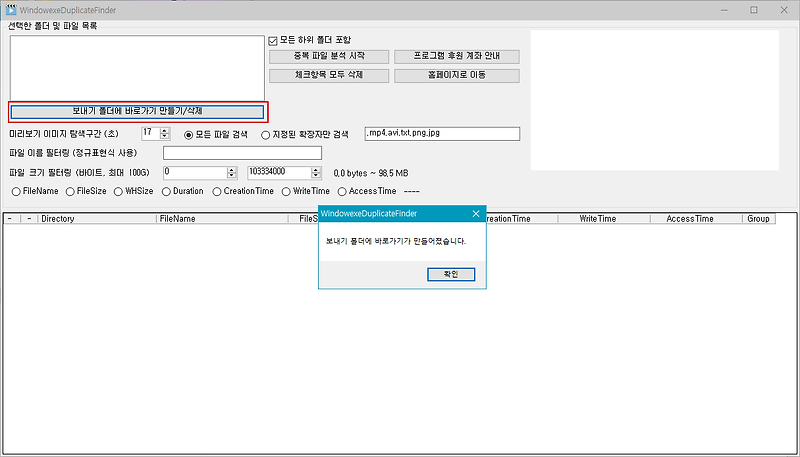This screenshot has width=800, height=457.
Task: Click 체크항목 모두 삭제 button
Action: point(329,75)
